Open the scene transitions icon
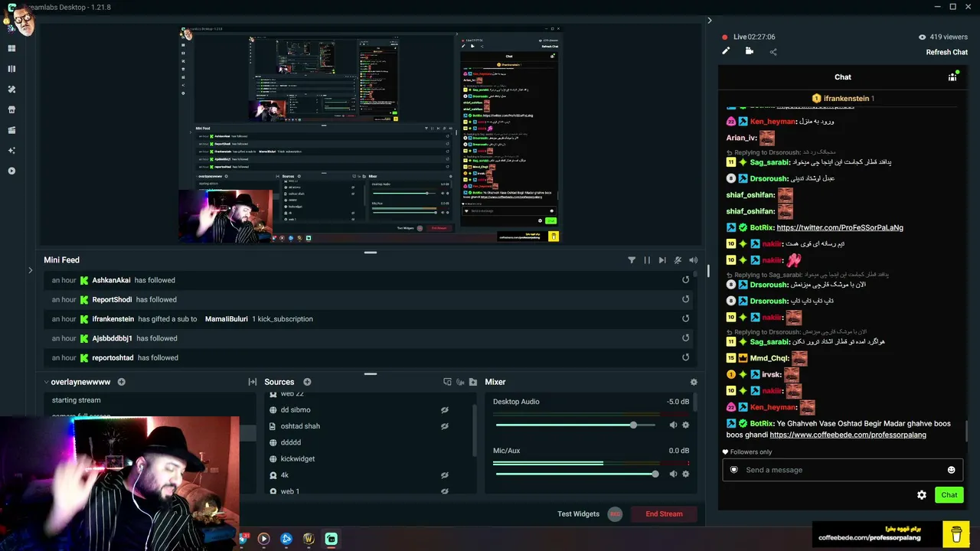 pyautogui.click(x=252, y=382)
